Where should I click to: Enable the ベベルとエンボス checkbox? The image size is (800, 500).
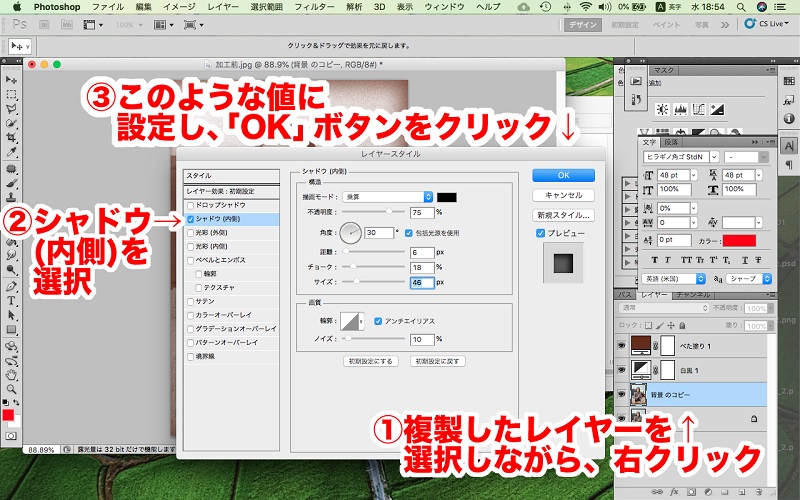[x=190, y=260]
